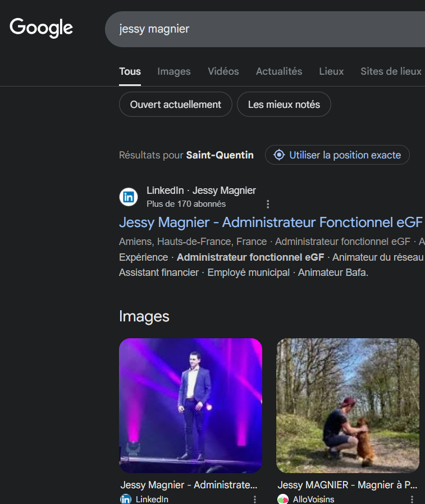Open the stage photo thumbnail
This screenshot has width=425, height=504.
(190, 405)
